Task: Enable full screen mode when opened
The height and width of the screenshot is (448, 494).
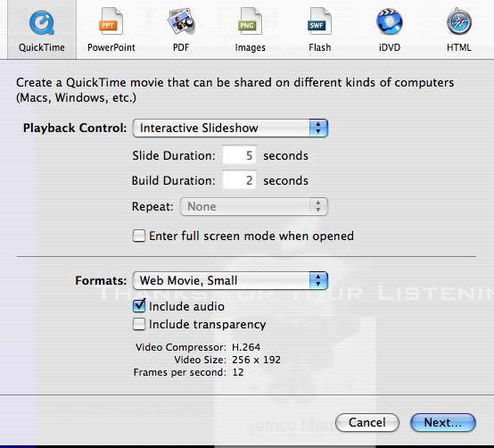Action: coord(139,236)
